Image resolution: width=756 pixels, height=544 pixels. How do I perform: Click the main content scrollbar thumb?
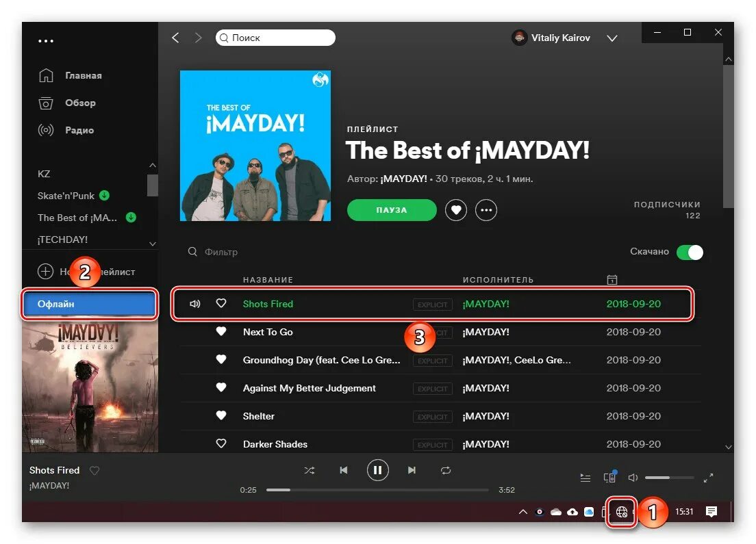coord(729,136)
